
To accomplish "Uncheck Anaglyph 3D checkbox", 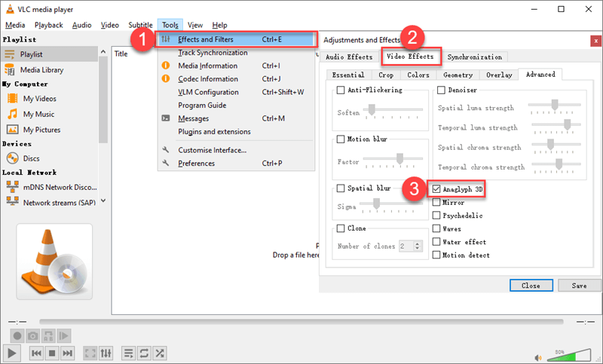I will pyautogui.click(x=436, y=189).
